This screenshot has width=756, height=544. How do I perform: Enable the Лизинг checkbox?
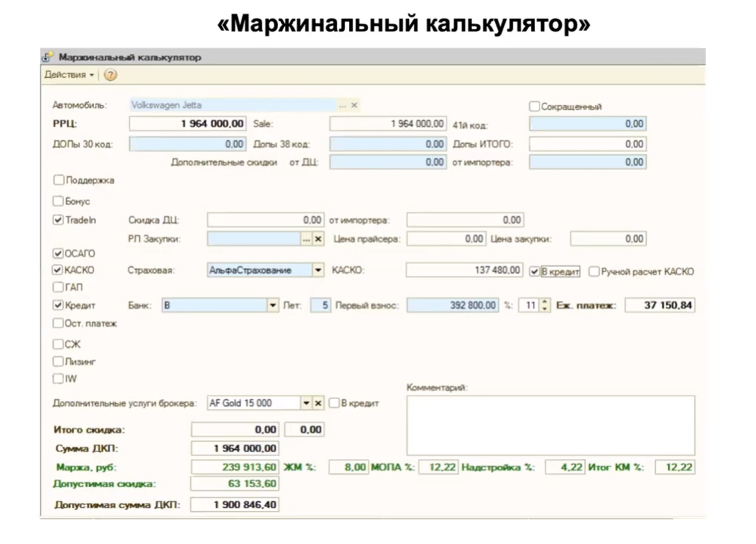point(58,361)
